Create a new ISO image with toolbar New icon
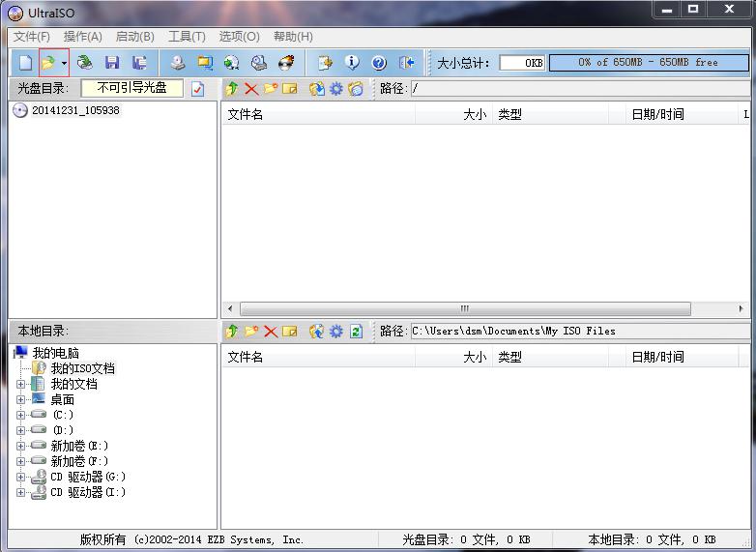This screenshot has height=552, width=756. (x=25, y=63)
